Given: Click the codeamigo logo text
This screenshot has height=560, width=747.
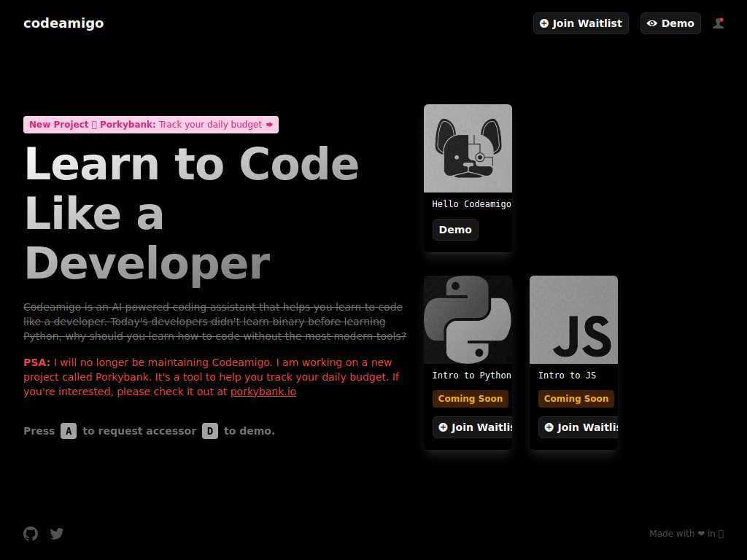Looking at the screenshot, I should point(63,23).
